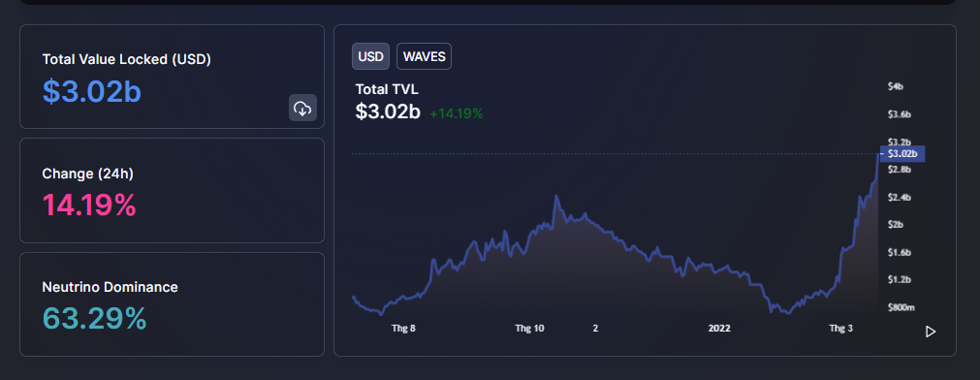Click the $800m y-axis label
Viewport: 980px width, 380px height.
[901, 307]
